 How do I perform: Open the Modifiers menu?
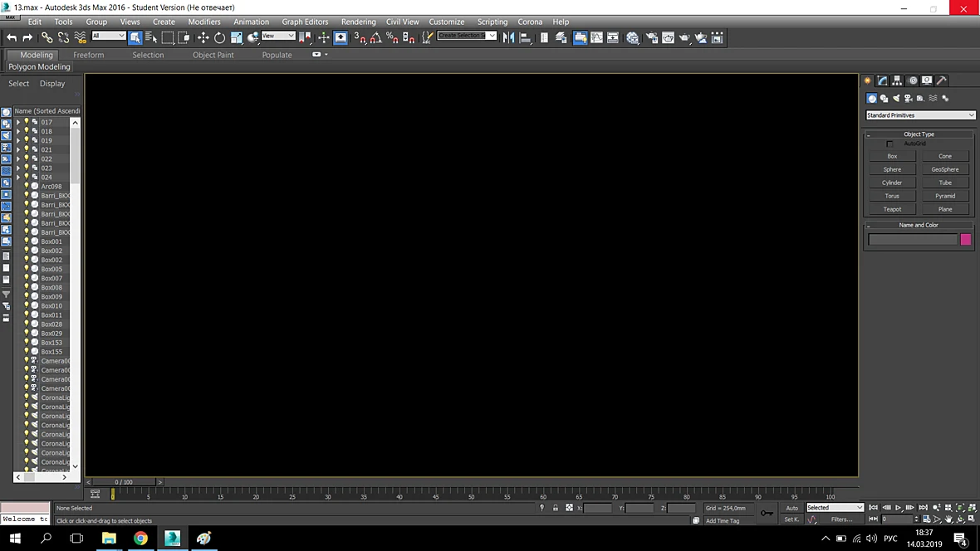pyautogui.click(x=203, y=22)
